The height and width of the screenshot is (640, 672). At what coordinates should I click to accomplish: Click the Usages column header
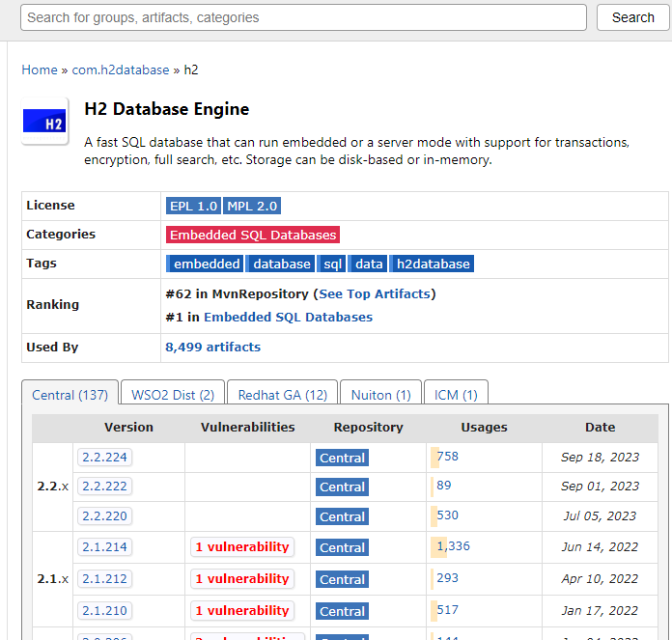click(484, 427)
